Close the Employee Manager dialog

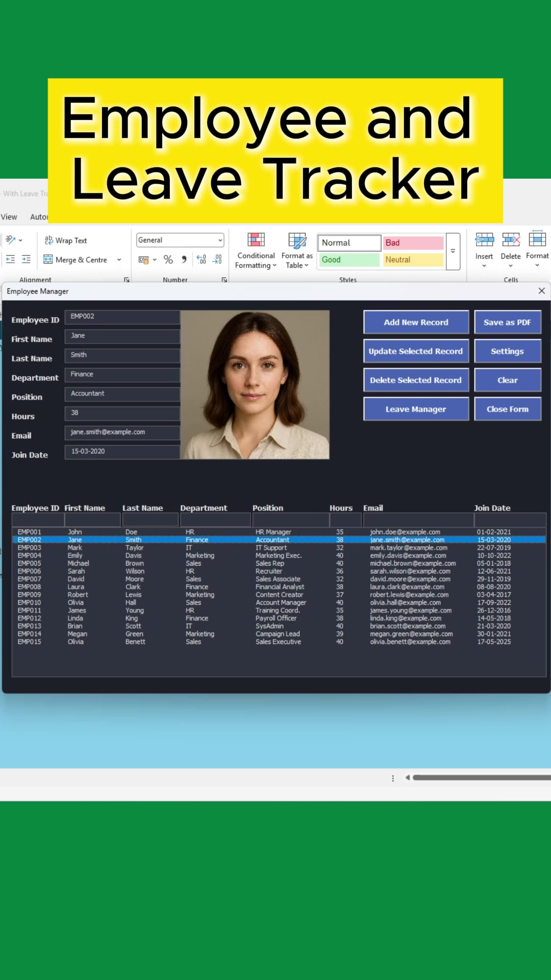(542, 291)
